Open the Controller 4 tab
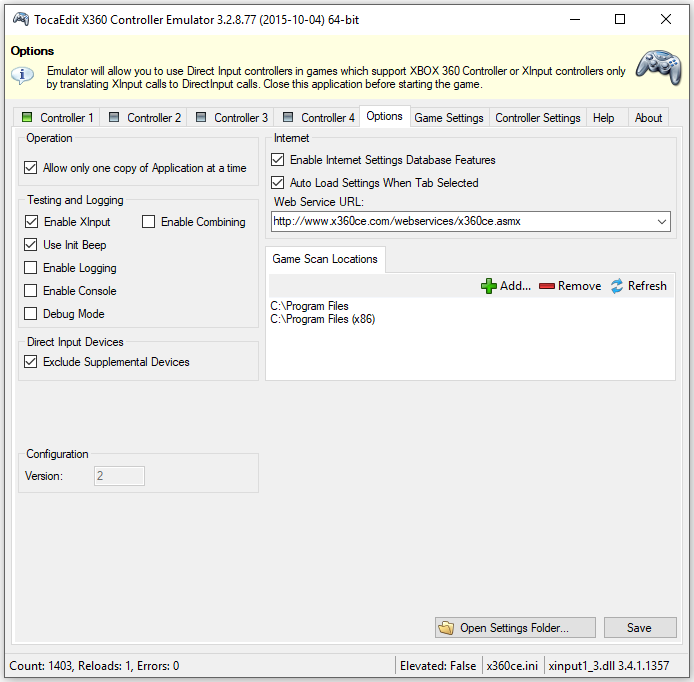 point(318,118)
